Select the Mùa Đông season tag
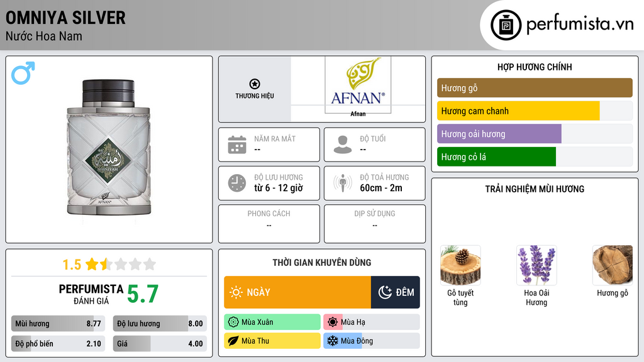Screen dimensions: 644x362 [371, 341]
